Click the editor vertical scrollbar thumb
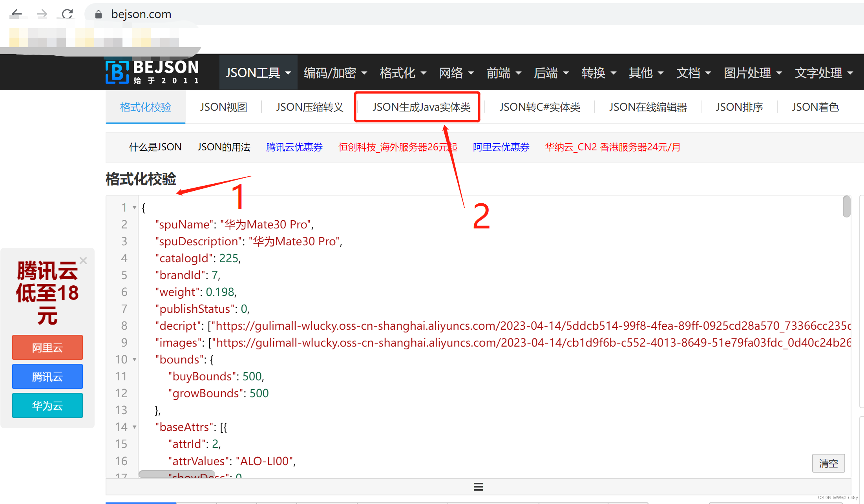 (846, 206)
